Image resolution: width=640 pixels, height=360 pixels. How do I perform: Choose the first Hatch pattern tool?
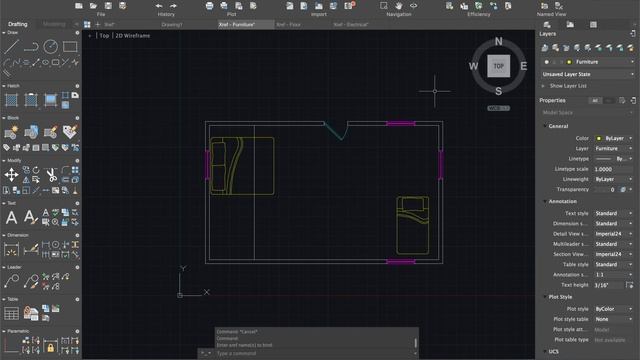11,100
